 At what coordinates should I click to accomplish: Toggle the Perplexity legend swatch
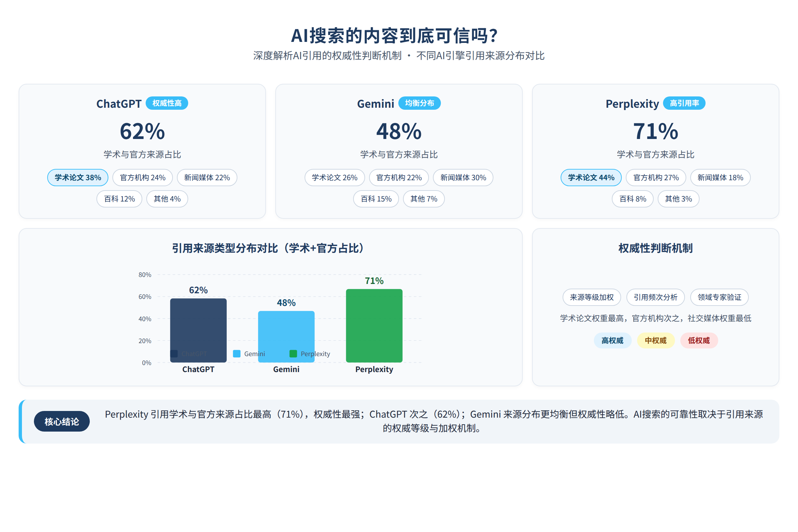[x=293, y=353]
